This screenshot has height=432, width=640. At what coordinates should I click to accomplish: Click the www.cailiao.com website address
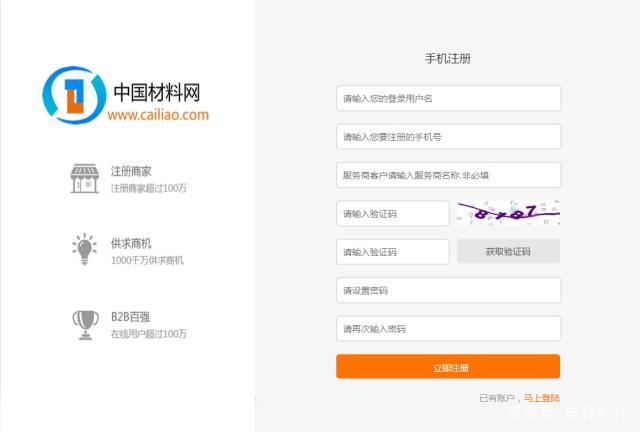(x=158, y=115)
